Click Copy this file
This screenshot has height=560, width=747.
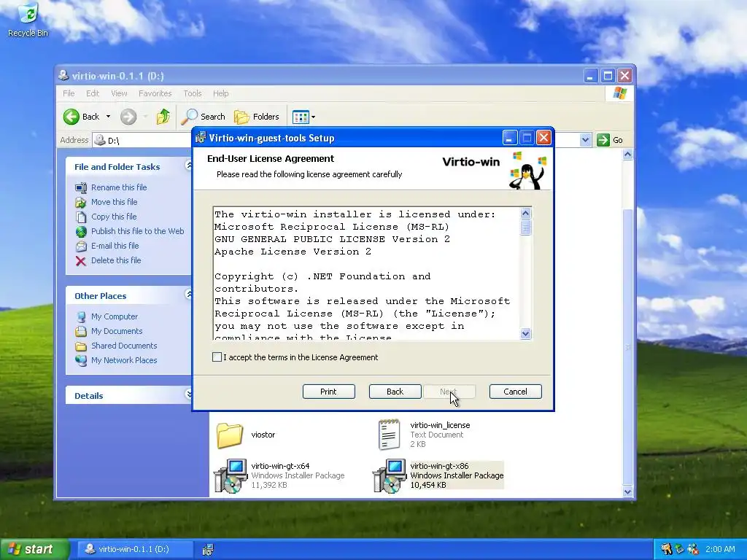(x=114, y=217)
